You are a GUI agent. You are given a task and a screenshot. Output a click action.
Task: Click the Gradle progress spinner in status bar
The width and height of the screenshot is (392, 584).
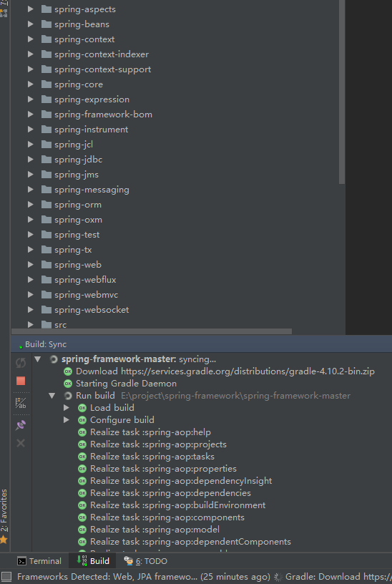[x=278, y=577]
